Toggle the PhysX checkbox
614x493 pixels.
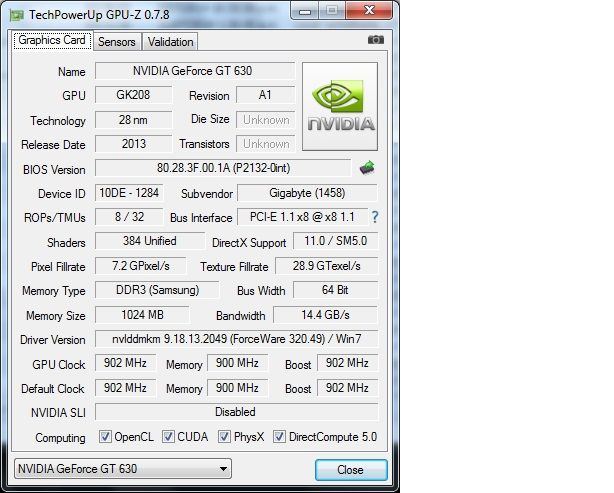(x=224, y=436)
